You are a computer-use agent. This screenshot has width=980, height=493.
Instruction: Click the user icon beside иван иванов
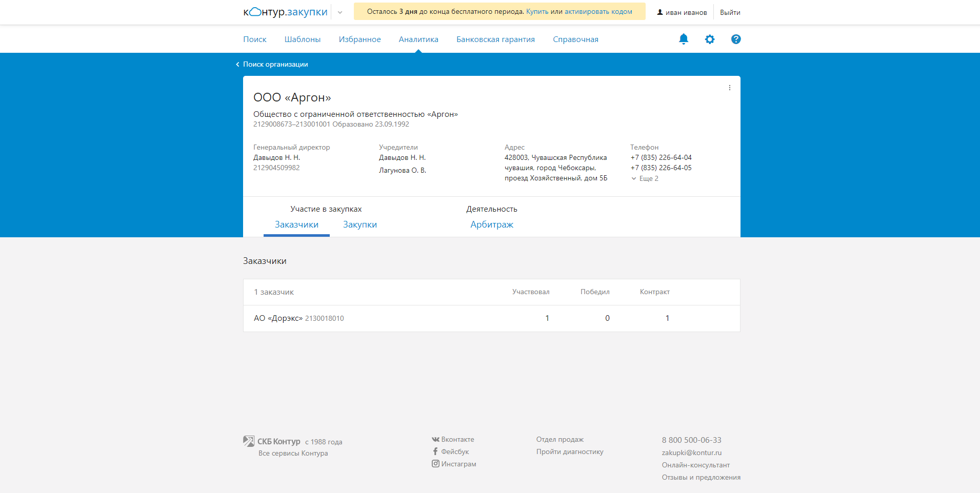(660, 12)
